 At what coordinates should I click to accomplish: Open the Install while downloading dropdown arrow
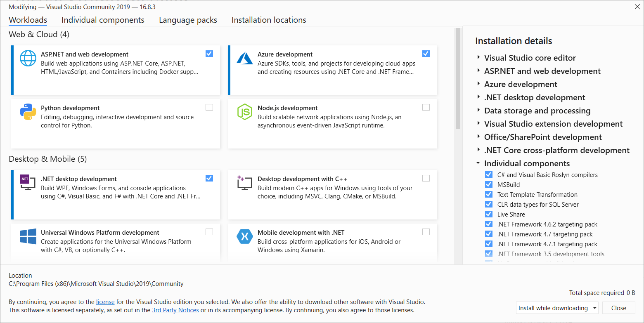[594, 308]
